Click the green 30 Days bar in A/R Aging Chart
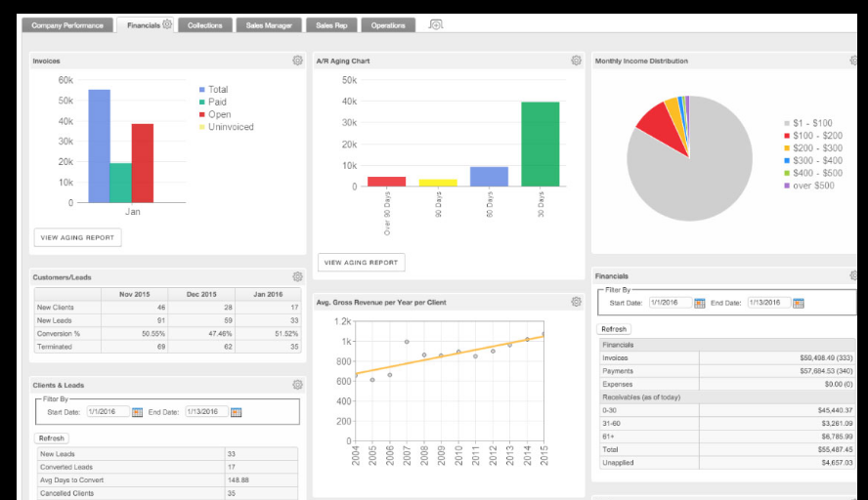 [x=540, y=144]
